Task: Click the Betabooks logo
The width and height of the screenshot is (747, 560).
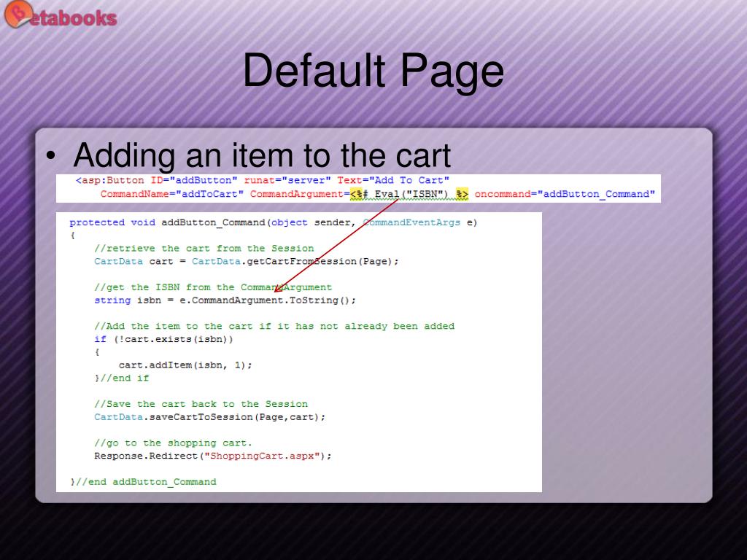Action: 61,15
